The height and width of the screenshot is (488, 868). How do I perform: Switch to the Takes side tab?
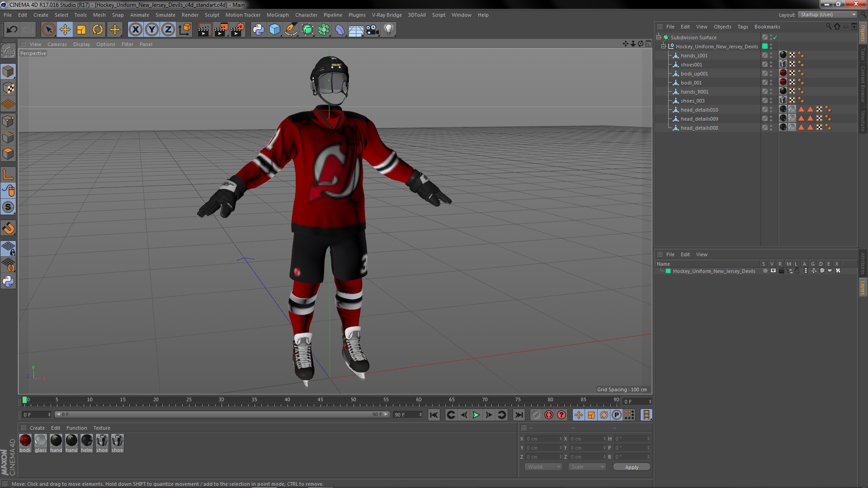tap(863, 54)
